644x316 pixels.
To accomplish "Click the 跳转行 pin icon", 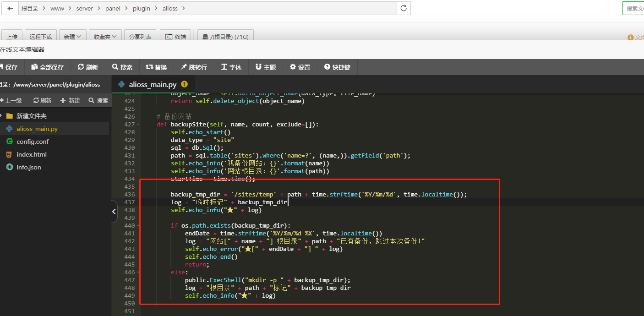I will 184,67.
